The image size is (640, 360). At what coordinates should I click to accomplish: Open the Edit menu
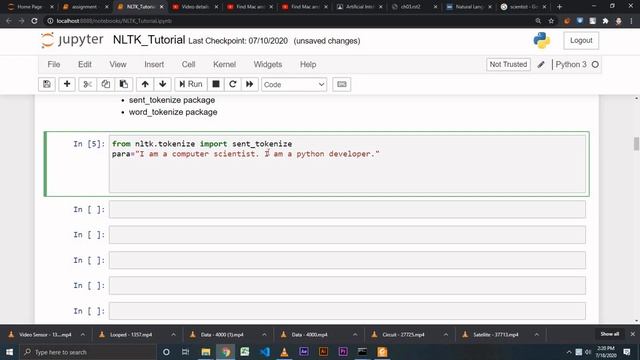tap(84, 64)
